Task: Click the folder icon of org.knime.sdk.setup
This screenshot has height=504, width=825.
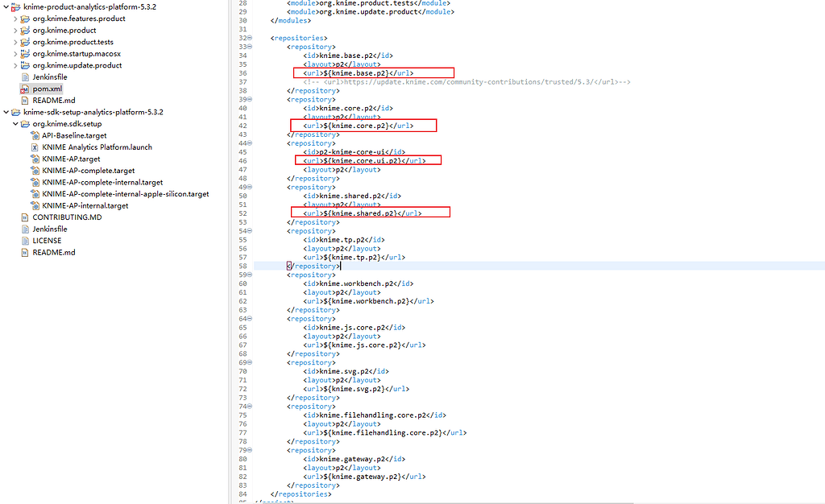Action: pyautogui.click(x=27, y=124)
